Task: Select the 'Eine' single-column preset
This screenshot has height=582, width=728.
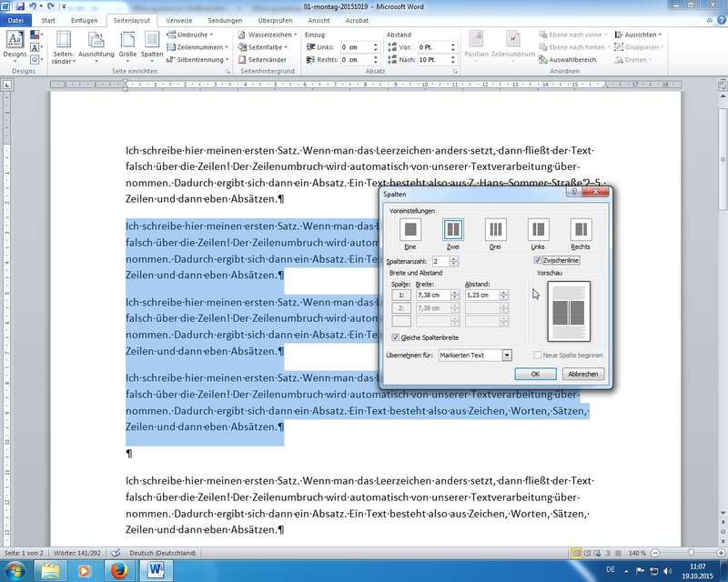Action: click(x=410, y=229)
